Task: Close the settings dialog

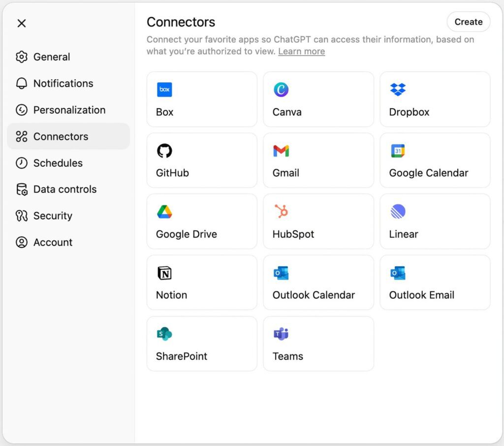Action: point(21,23)
